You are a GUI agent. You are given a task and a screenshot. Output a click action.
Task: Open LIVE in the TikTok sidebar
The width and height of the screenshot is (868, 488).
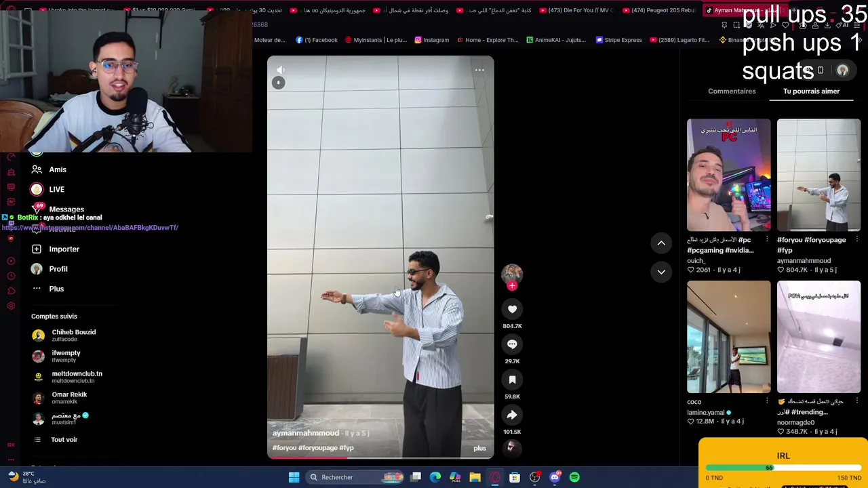[x=57, y=189]
